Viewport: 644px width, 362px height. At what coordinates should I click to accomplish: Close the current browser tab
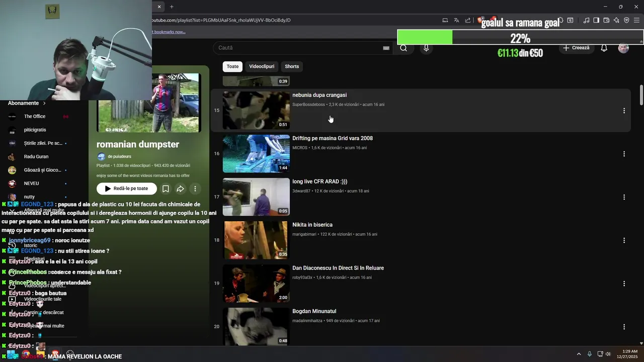(159, 7)
